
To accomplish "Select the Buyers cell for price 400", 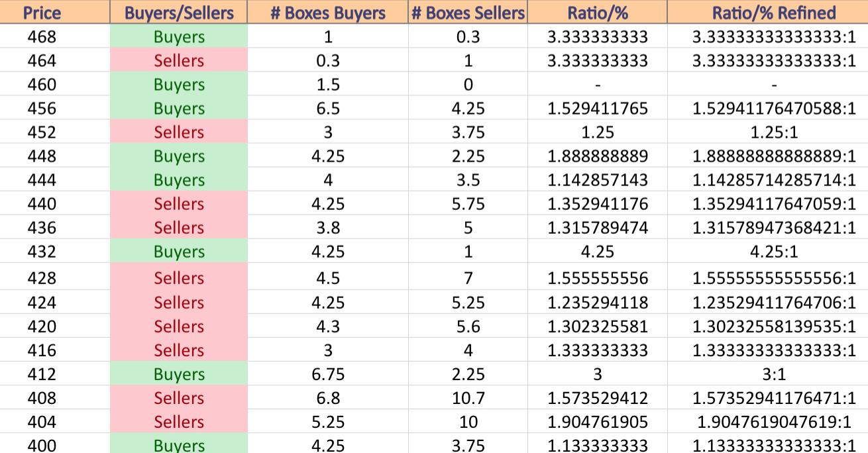I will 179,444.
